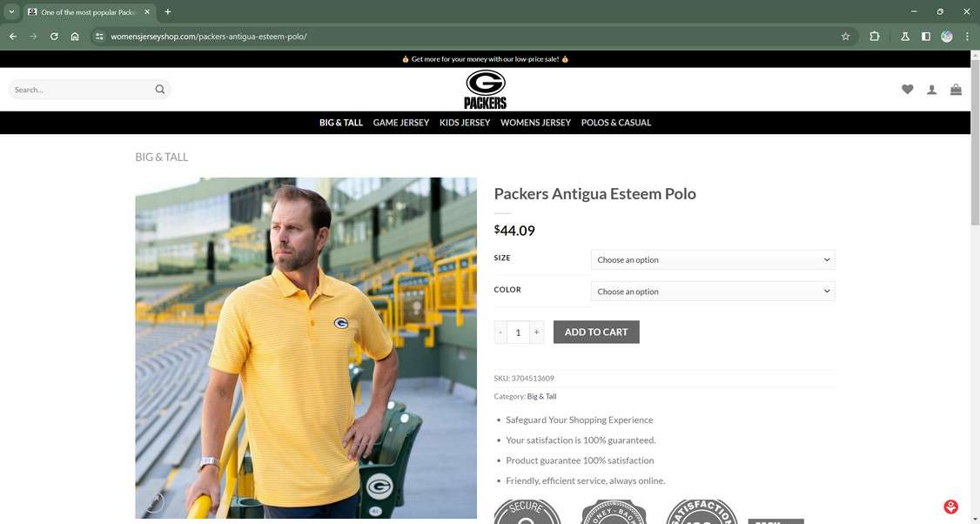This screenshot has width=980, height=524.
Task: Open a new browser tab
Action: tap(167, 12)
